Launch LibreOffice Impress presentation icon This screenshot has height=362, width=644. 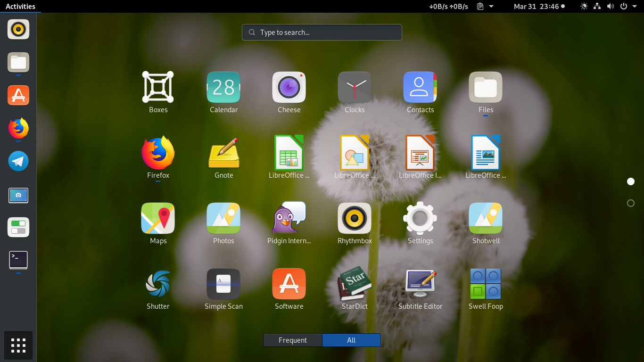(420, 153)
